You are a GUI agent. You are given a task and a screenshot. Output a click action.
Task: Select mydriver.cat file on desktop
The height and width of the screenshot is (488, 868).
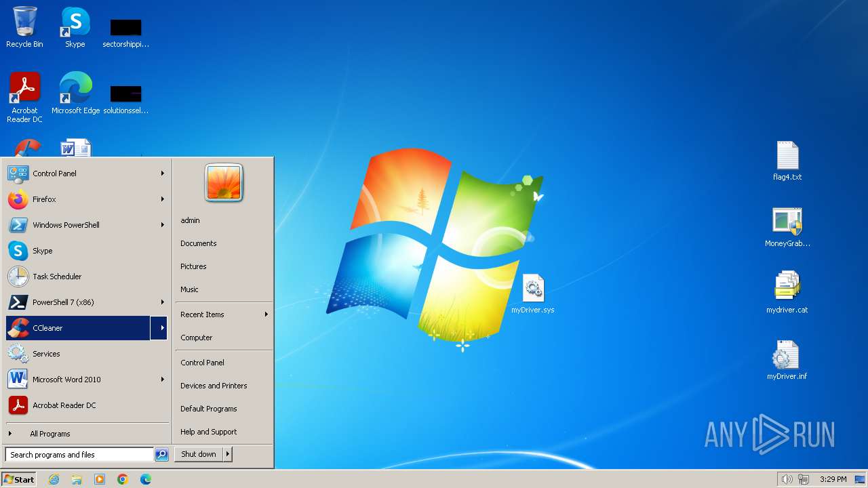787,293
